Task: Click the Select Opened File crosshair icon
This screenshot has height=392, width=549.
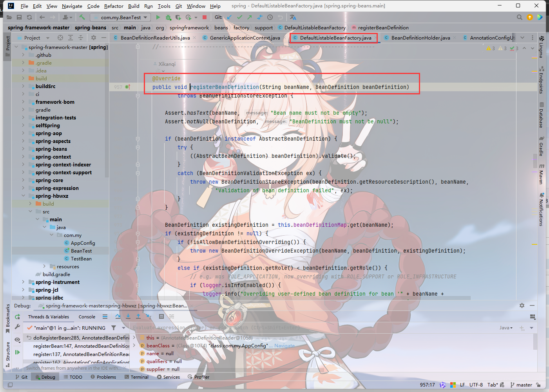Action: (x=60, y=38)
